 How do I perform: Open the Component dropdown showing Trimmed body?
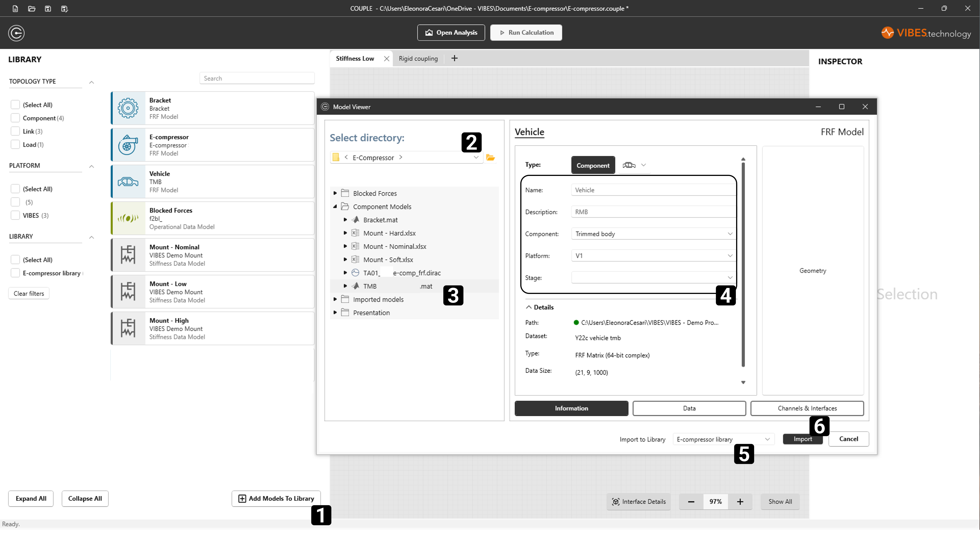click(x=653, y=234)
